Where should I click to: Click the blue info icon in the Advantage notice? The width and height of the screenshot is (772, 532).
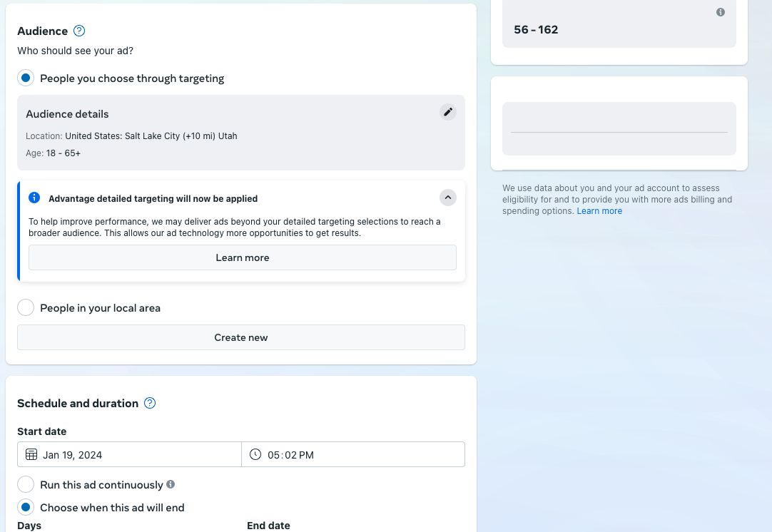click(34, 198)
